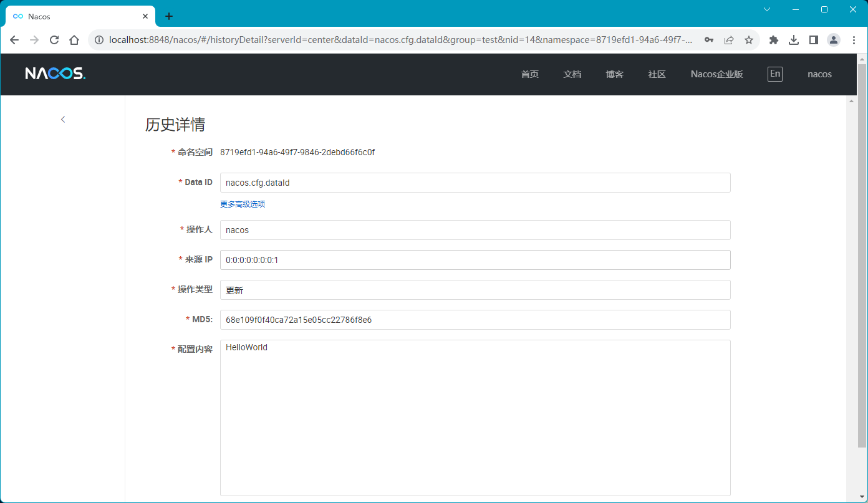Visit the Nacos企业版 link
Screen dimensions: 868x503
click(x=716, y=74)
